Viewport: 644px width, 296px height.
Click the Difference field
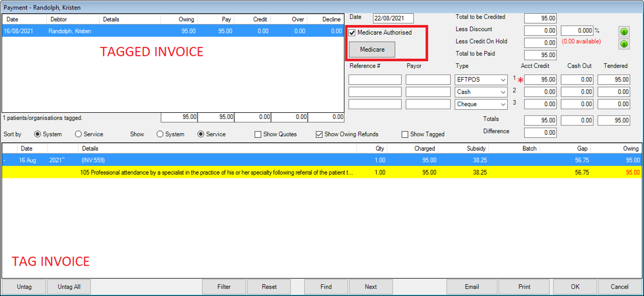tap(540, 133)
